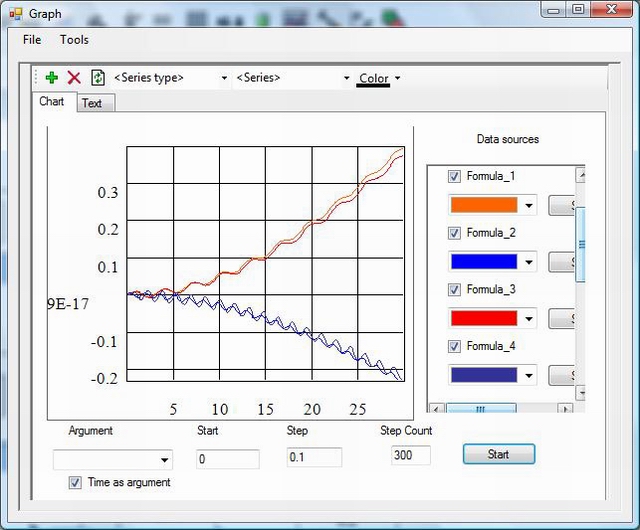This screenshot has height=530, width=640.
Task: Toggle the Formula_1 checkbox
Action: 454,176
